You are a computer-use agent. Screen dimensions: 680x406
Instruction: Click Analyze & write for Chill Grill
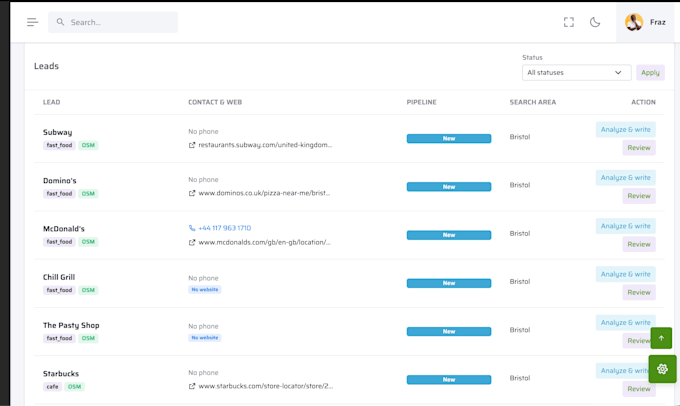[625, 274]
